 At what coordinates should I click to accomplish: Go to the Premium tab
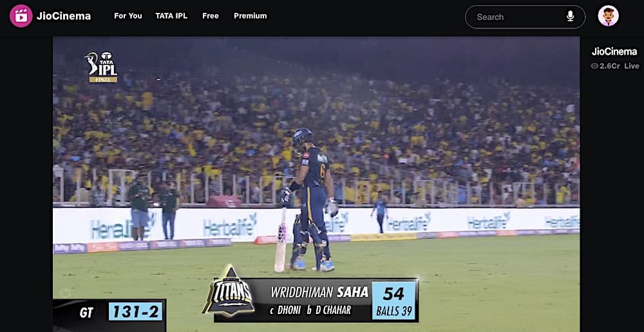(x=250, y=16)
